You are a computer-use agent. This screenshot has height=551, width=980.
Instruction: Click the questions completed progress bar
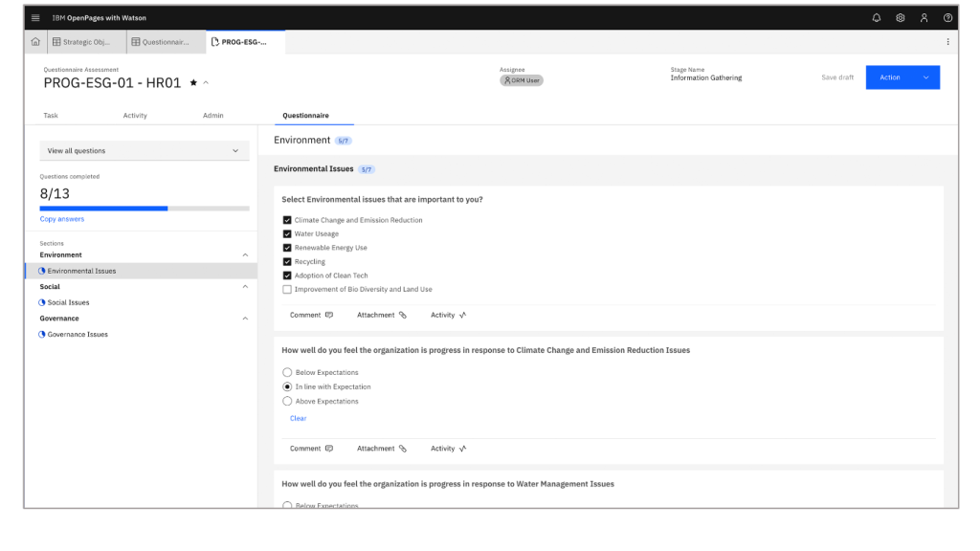(x=144, y=208)
